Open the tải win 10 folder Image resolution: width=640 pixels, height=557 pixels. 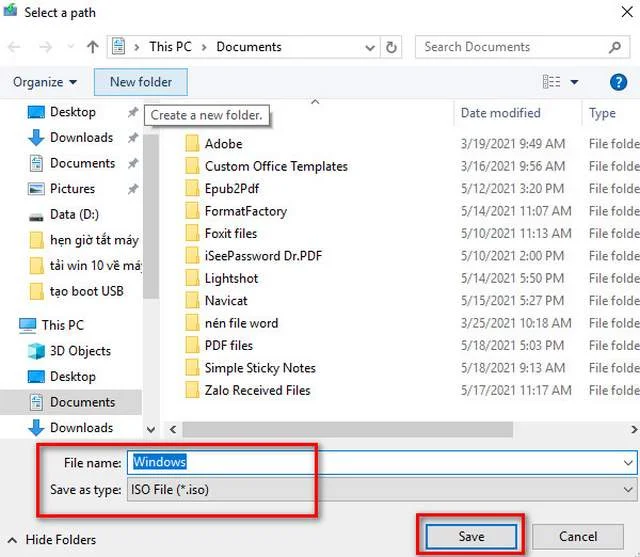(85, 266)
